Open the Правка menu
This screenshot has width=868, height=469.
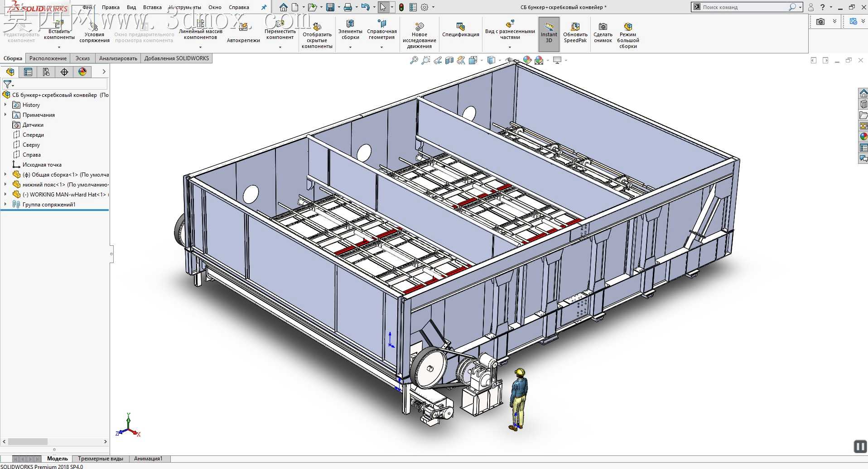[x=111, y=7]
